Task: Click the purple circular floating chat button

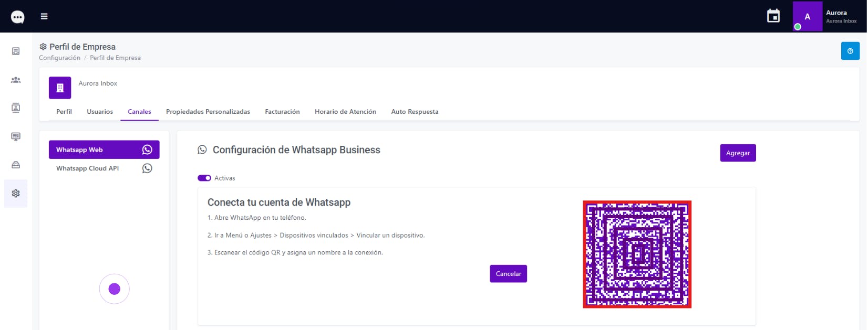Action: click(x=115, y=289)
